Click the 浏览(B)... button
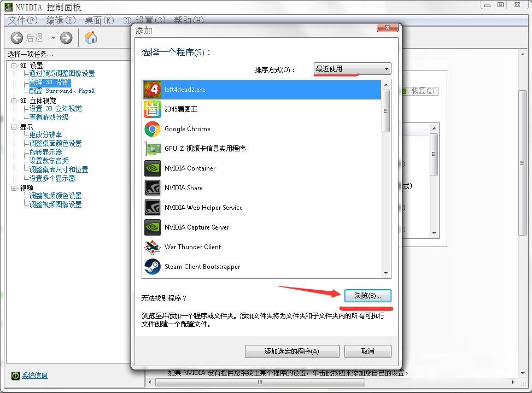The width and height of the screenshot is (532, 393). click(x=368, y=296)
